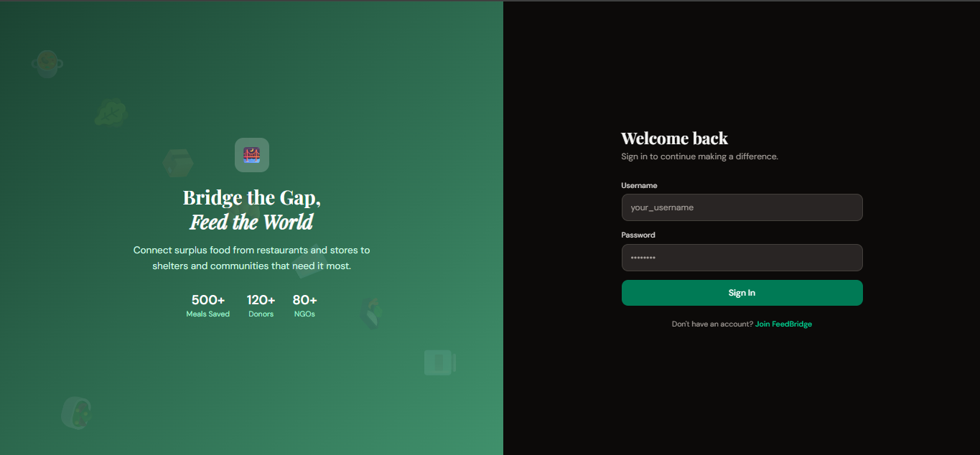This screenshot has height=455, width=980.
Task: Click the 80+ NGOs stat
Action: (304, 306)
